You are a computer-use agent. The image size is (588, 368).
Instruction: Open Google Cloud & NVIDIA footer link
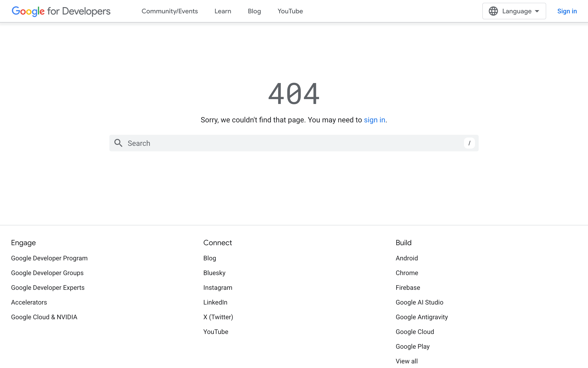pos(44,317)
